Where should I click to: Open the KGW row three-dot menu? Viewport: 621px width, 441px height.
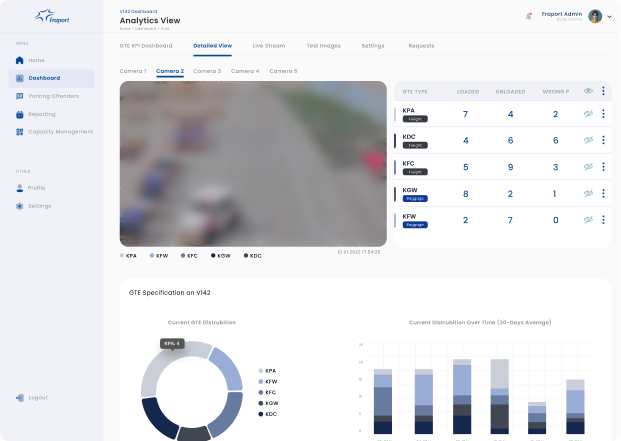[603, 194]
